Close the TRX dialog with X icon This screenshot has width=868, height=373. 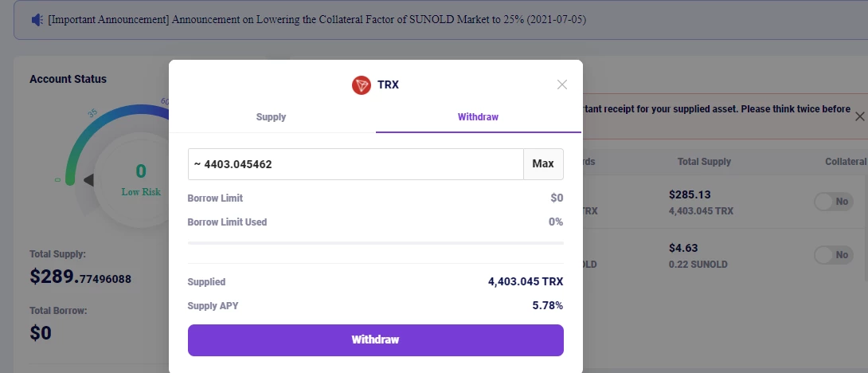coord(562,84)
